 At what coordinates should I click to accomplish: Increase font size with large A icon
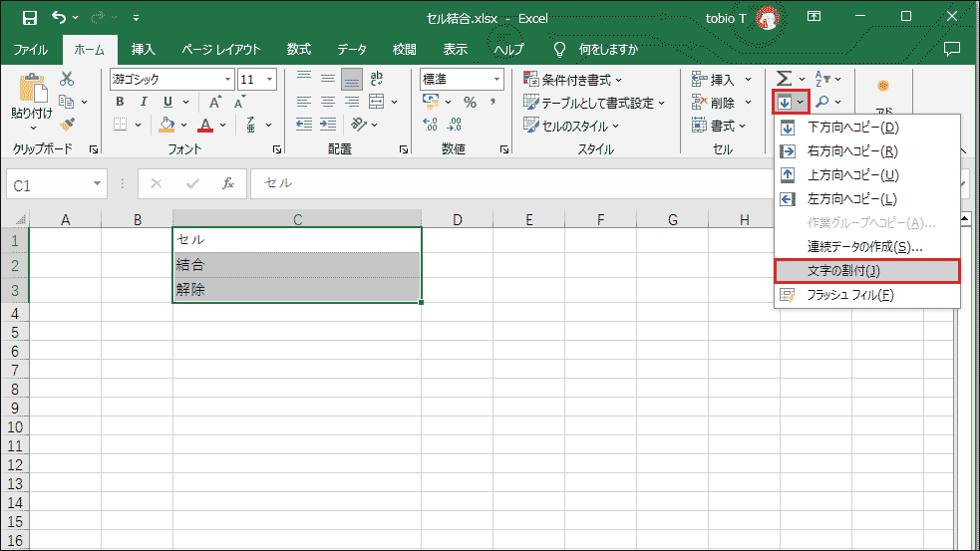[x=215, y=102]
